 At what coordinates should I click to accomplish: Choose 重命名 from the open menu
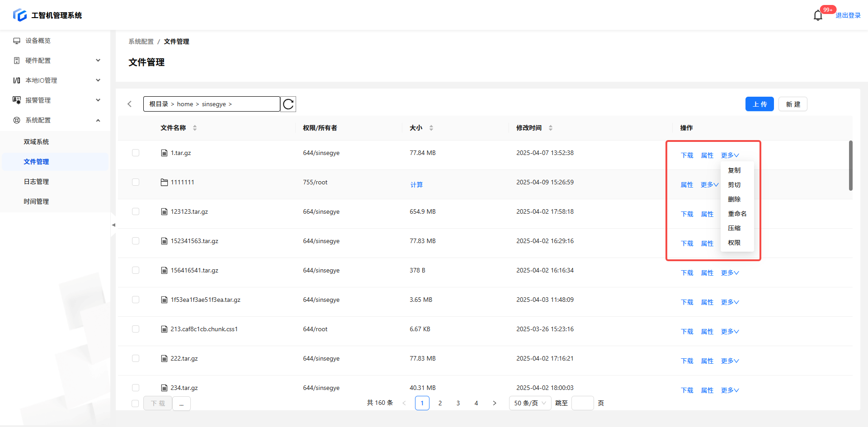click(737, 214)
